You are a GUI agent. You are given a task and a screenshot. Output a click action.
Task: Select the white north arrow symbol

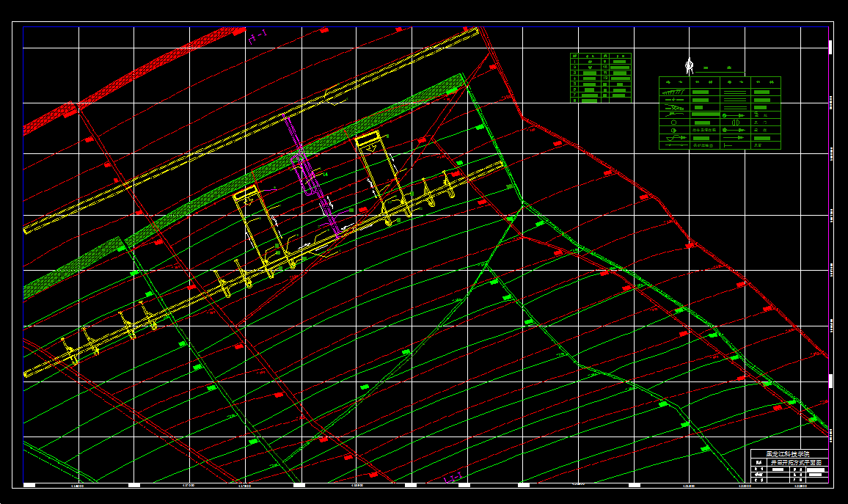point(689,65)
